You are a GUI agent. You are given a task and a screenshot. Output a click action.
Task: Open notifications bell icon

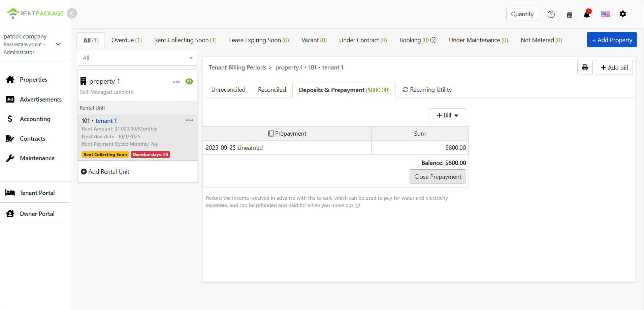(586, 15)
